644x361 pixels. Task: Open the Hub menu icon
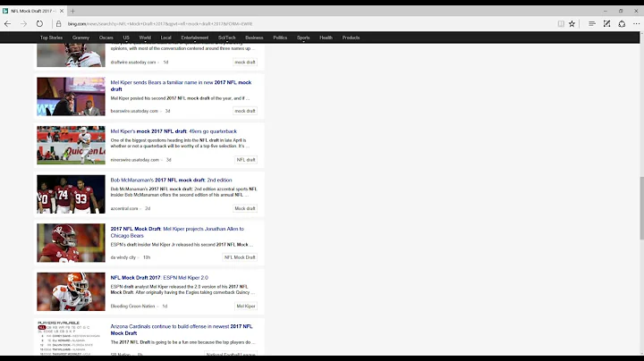click(592, 24)
